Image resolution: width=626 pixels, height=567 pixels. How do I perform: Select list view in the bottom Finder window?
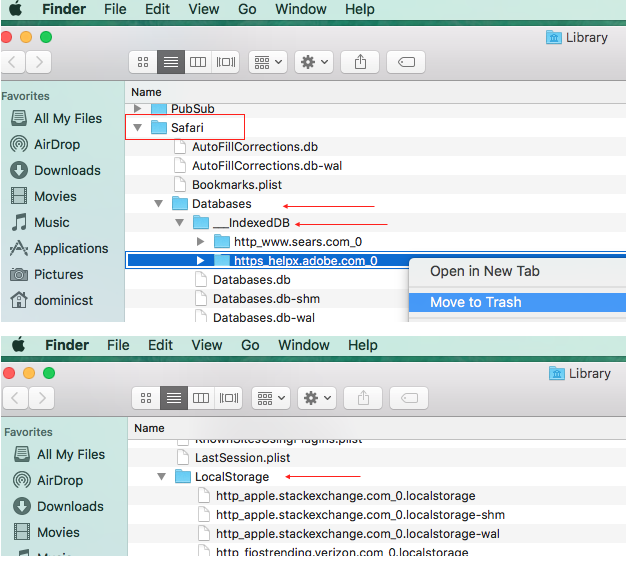coord(174,398)
